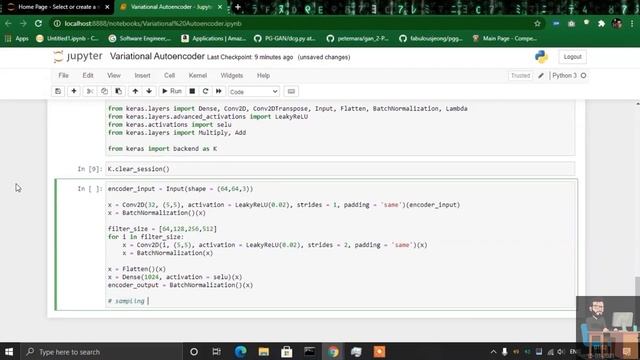Image resolution: width=640 pixels, height=360 pixels.
Task: Open a new browser tab
Action: click(x=238, y=7)
